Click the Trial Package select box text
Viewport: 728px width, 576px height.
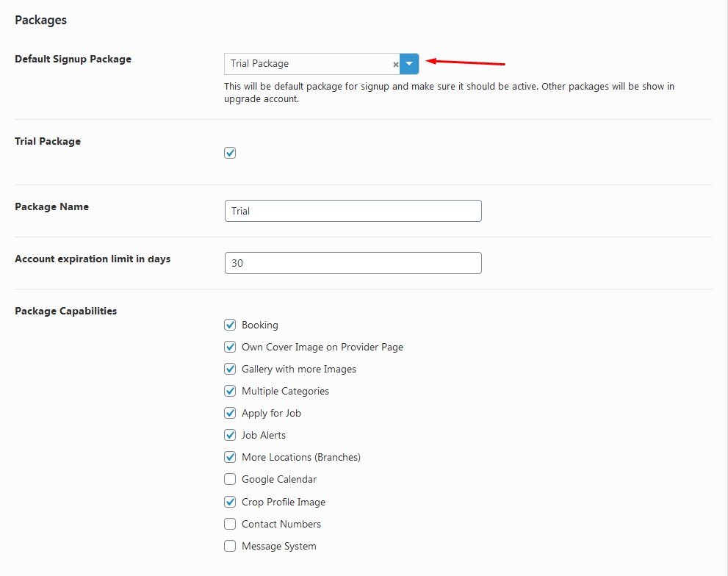coord(259,64)
